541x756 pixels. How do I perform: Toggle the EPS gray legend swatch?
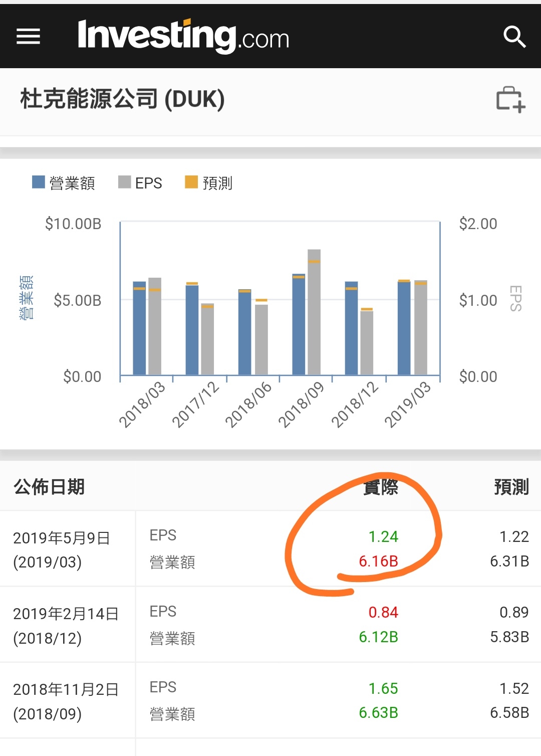[x=125, y=182]
